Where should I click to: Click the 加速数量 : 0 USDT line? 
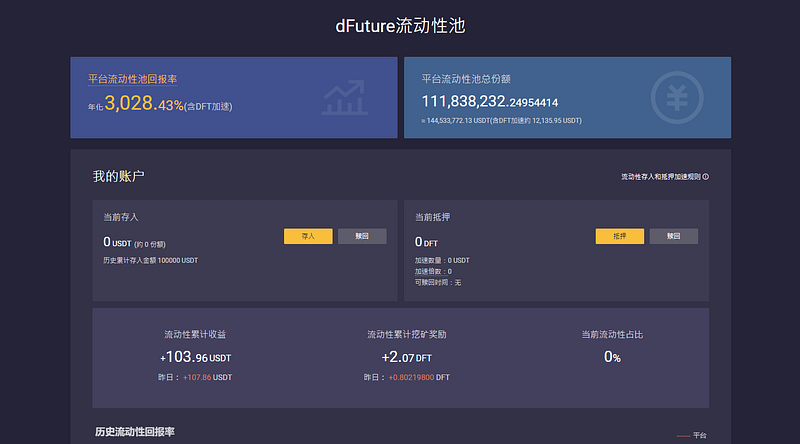[442, 260]
